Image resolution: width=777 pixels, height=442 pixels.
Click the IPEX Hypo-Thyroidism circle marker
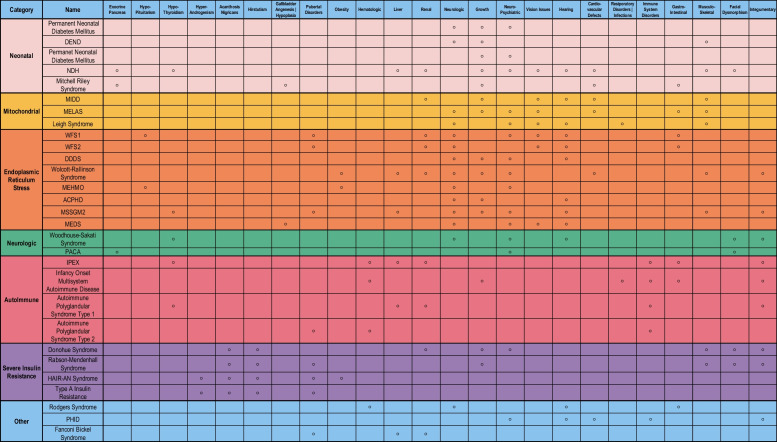pos(173,262)
